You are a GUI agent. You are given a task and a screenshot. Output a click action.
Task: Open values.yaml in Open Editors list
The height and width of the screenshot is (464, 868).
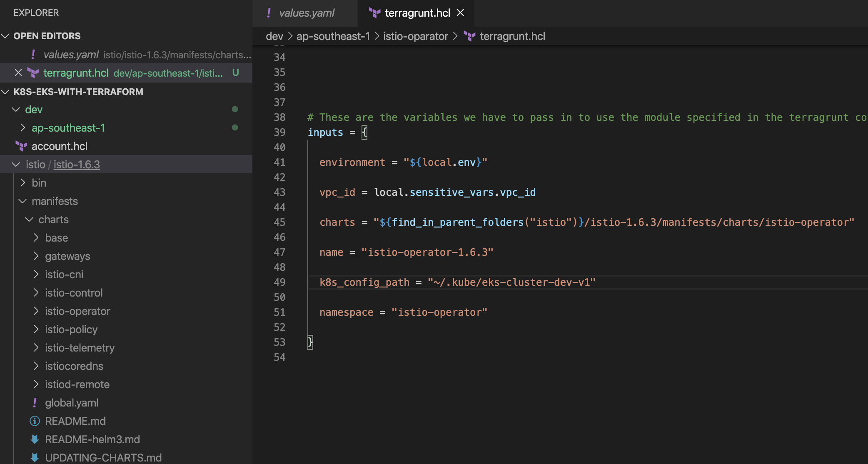point(71,55)
